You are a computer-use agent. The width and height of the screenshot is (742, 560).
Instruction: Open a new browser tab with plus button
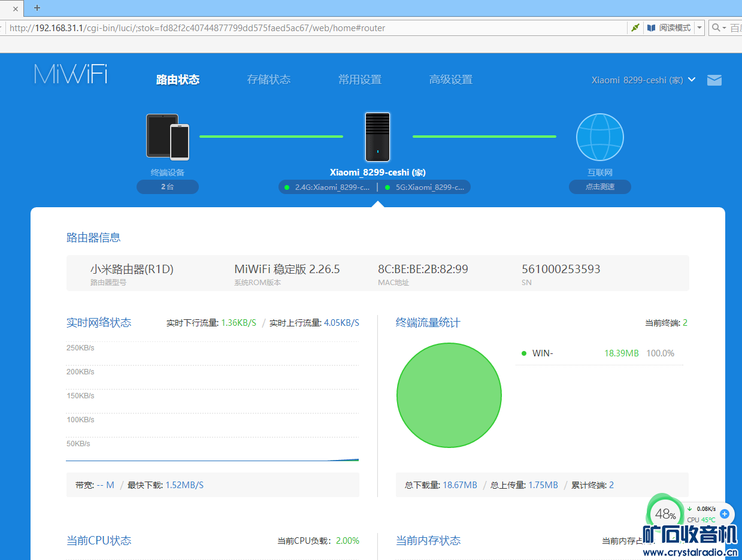point(37,8)
